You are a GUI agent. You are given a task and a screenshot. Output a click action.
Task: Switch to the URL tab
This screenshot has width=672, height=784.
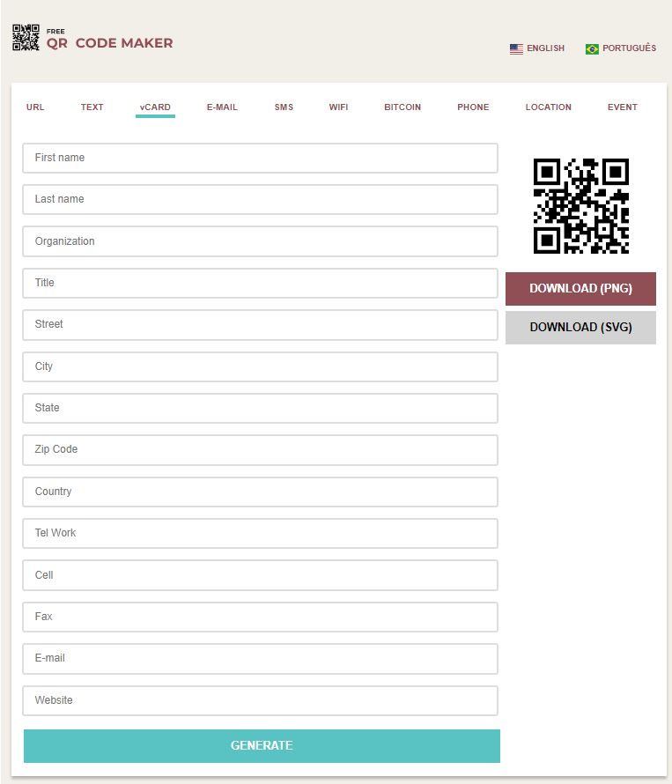pyautogui.click(x=35, y=107)
